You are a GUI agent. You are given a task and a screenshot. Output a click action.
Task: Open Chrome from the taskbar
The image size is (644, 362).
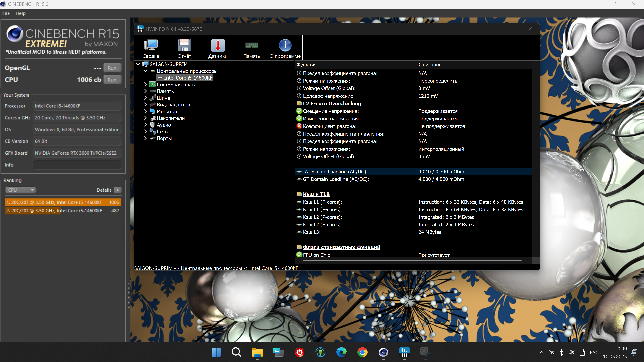[362, 352]
